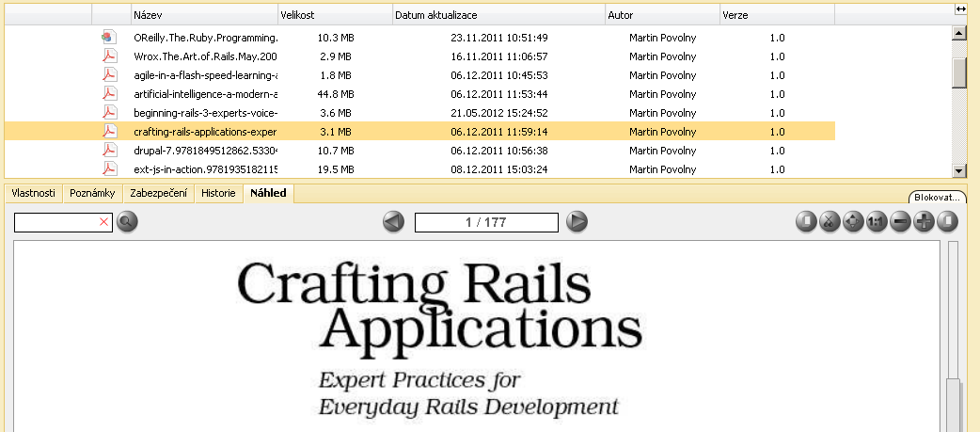Screen dimensions: 980x432
Task: Click the file list scrollbar down arrow
Action: pyautogui.click(x=959, y=170)
